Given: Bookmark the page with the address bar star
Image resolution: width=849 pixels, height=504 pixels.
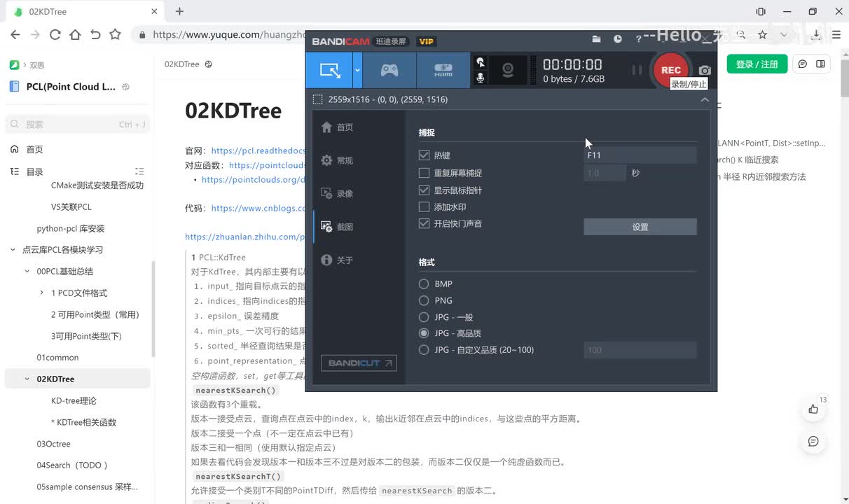Looking at the screenshot, I should point(762,34).
